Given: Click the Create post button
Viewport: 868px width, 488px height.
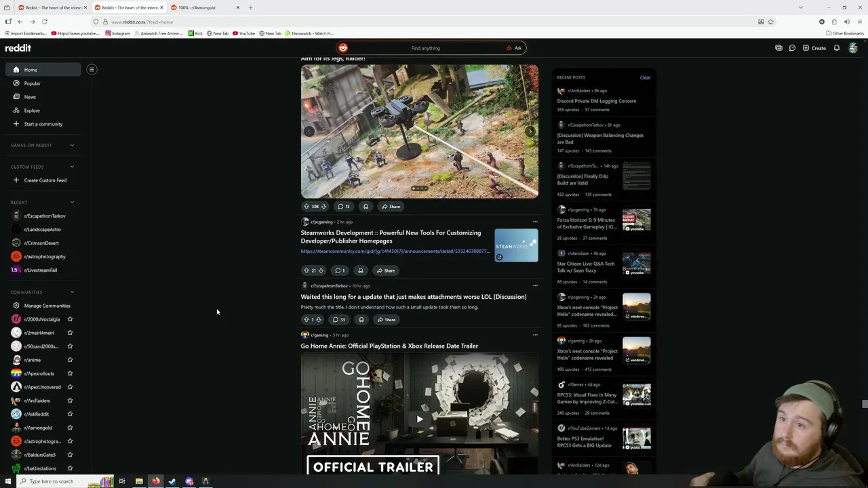Looking at the screenshot, I should (x=814, y=48).
